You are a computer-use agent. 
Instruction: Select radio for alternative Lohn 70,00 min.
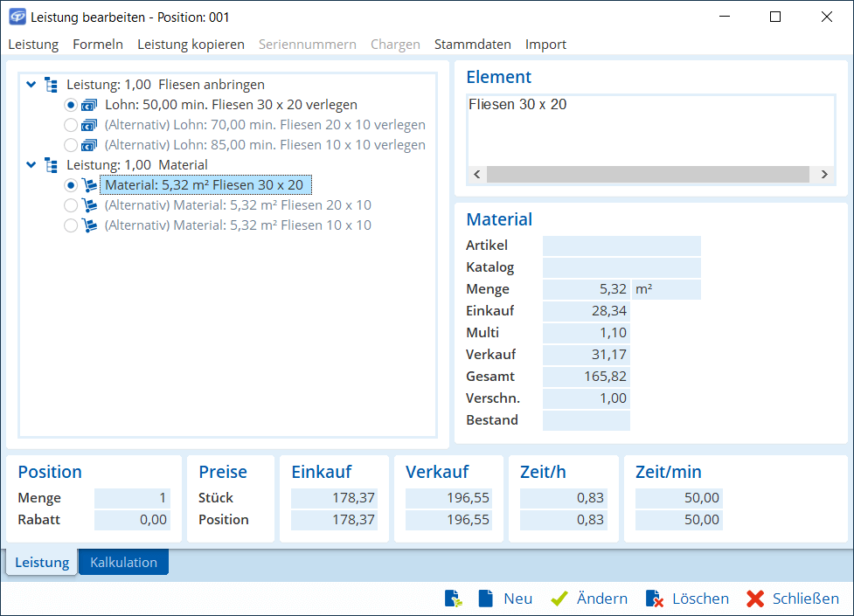[71, 125]
